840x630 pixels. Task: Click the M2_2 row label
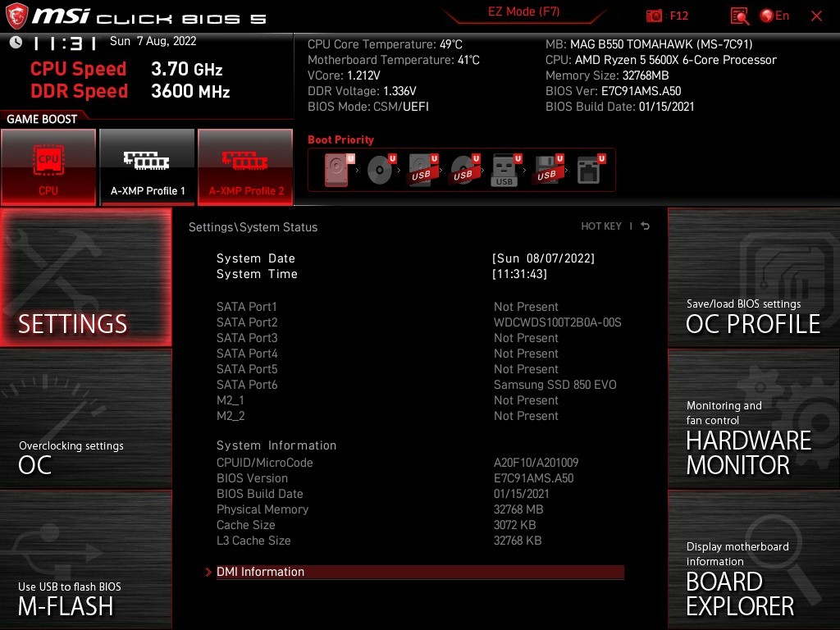[231, 416]
